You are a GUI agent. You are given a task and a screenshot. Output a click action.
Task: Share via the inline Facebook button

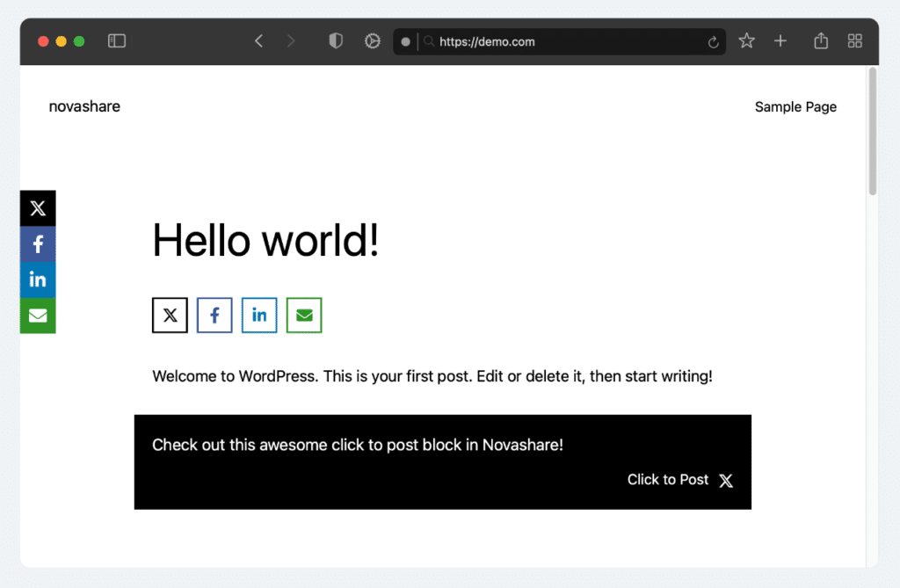[x=214, y=315]
